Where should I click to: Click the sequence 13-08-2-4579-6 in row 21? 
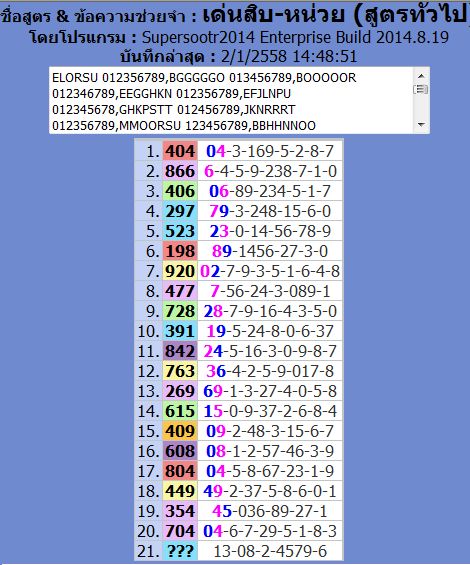tap(270, 551)
